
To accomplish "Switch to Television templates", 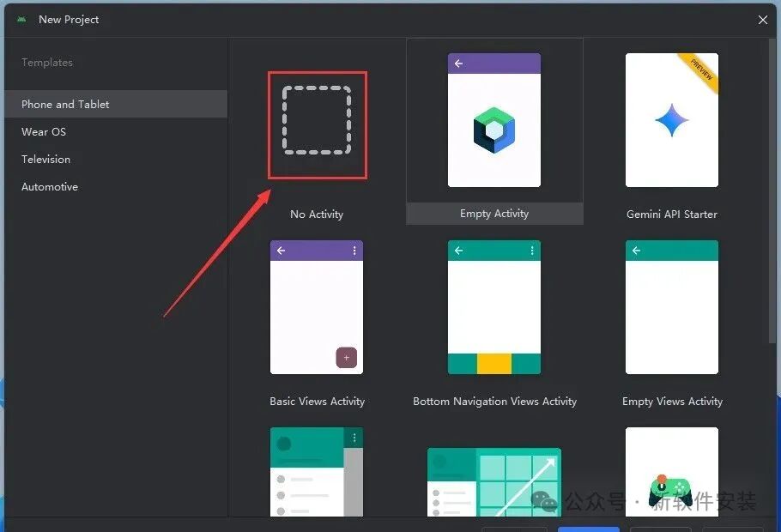I will click(x=116, y=159).
